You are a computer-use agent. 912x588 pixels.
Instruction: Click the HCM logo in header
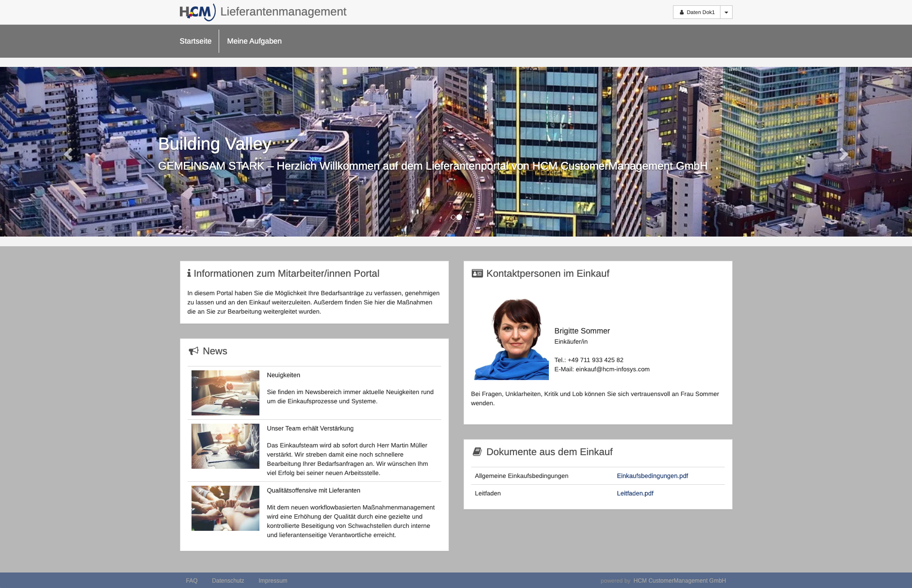(x=197, y=12)
